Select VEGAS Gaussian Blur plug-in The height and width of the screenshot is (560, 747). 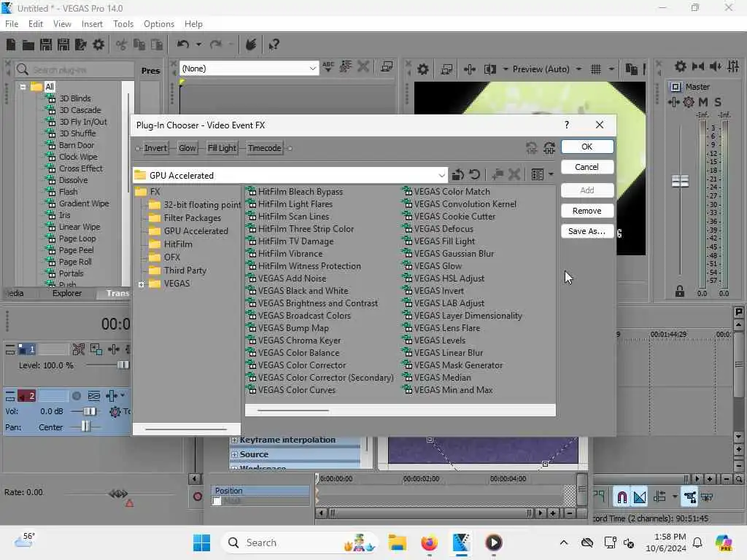[454, 254]
